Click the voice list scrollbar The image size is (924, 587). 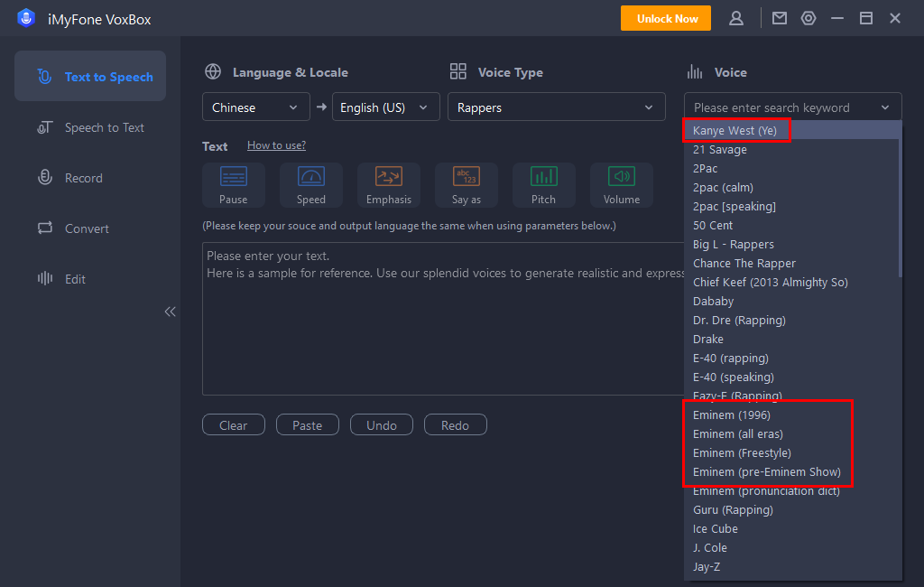coord(900,200)
